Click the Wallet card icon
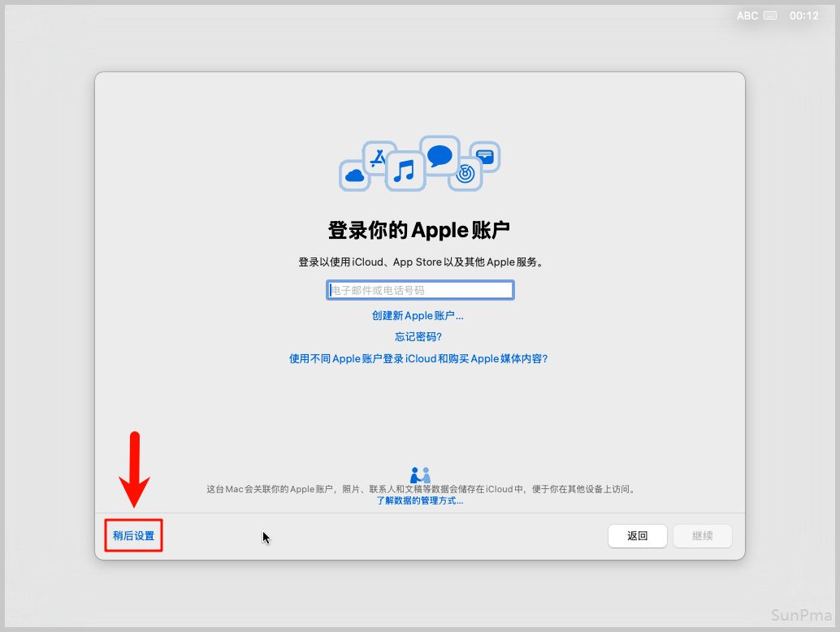840x632 pixels. [485, 157]
